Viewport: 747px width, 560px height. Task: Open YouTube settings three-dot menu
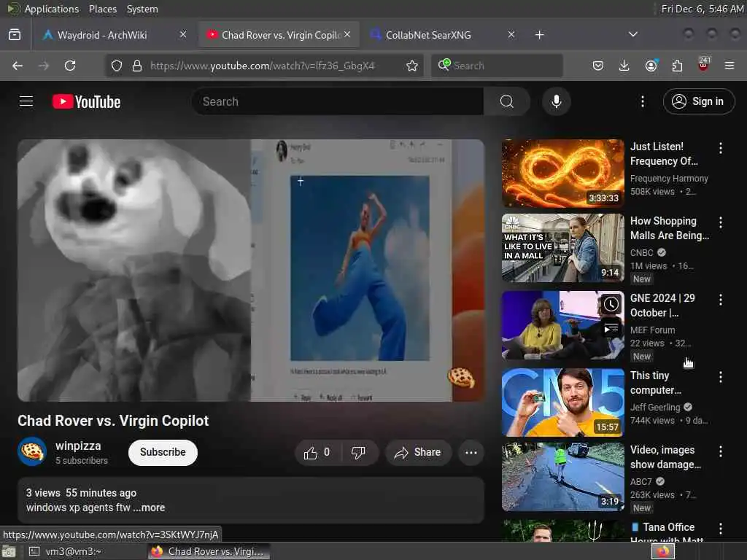click(642, 101)
